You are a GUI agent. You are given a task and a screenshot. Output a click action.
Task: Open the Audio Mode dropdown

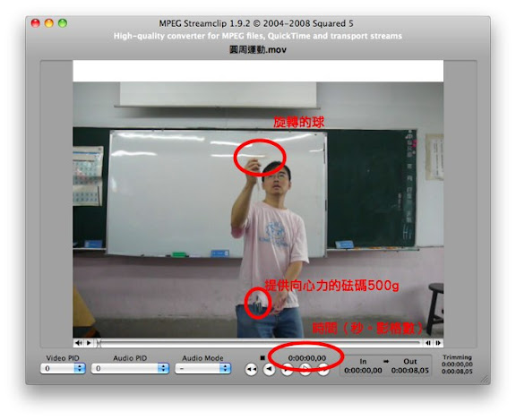coord(203,368)
